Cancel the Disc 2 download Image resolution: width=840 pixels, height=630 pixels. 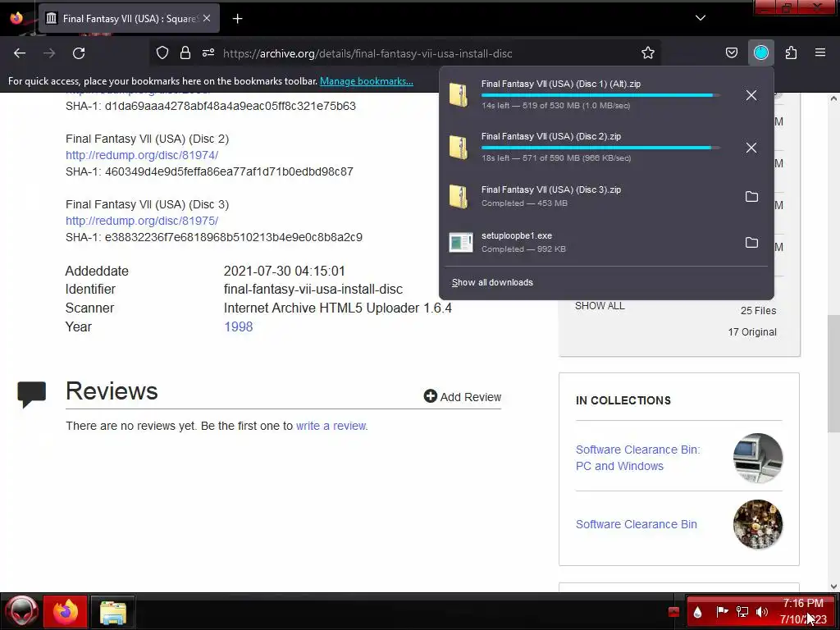tap(751, 148)
